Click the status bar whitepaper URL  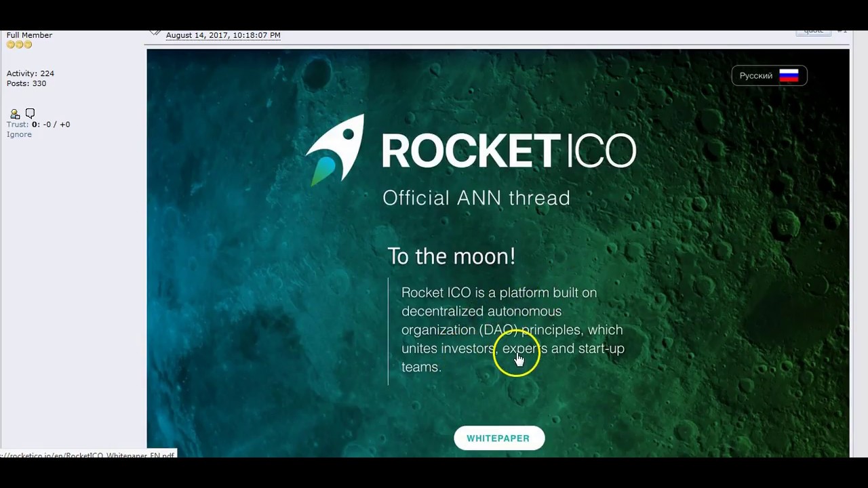pos(88,455)
